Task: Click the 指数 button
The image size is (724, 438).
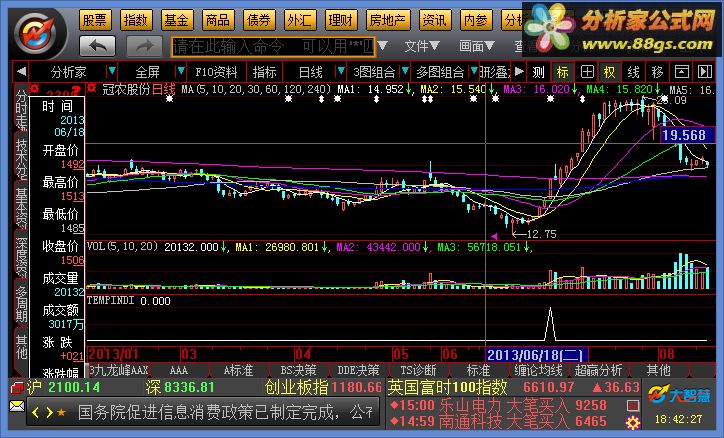Action: 136,20
